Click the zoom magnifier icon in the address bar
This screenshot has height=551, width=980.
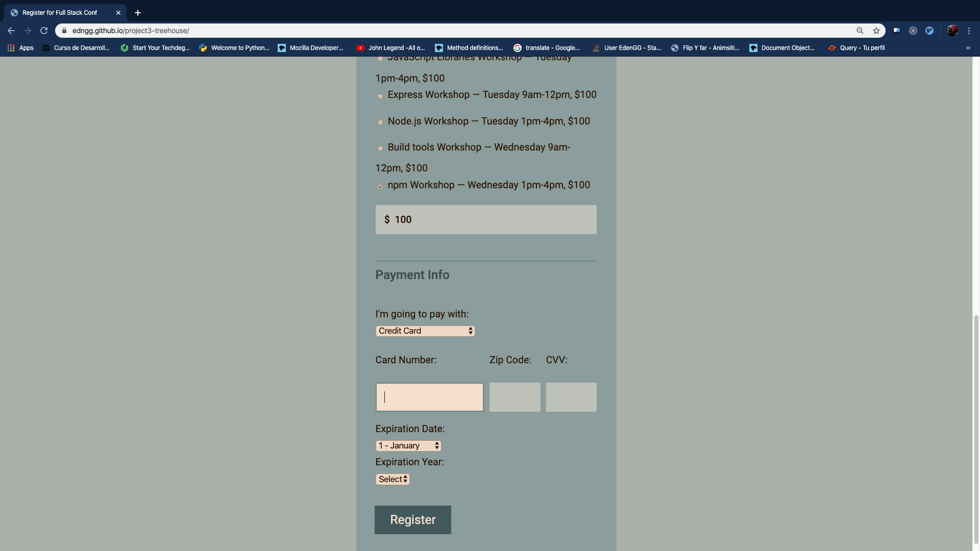click(x=860, y=31)
